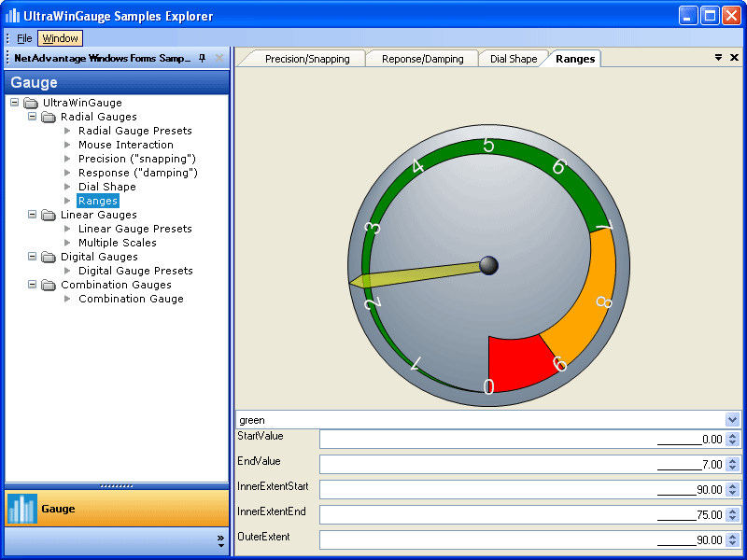Click the UltraWinGauge icon in the title bar
This screenshot has width=747, height=560.
pos(10,15)
